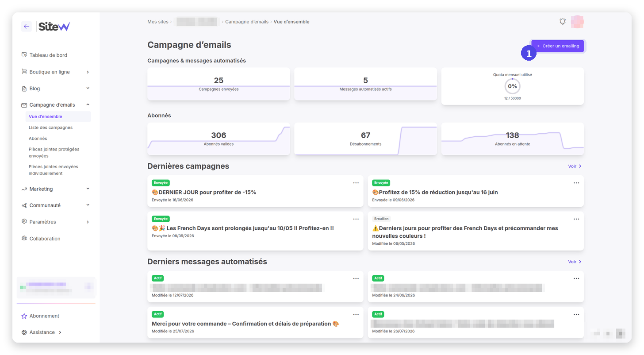644x355 pixels.
Task: Click the monthly quota 0% progress ring
Action: (x=512, y=86)
